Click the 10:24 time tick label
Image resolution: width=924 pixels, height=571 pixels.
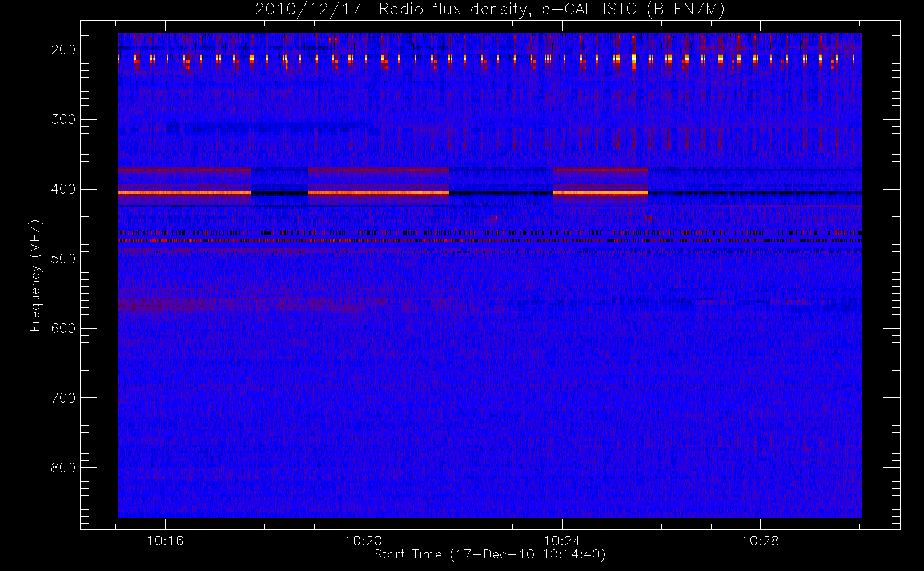pyautogui.click(x=562, y=541)
